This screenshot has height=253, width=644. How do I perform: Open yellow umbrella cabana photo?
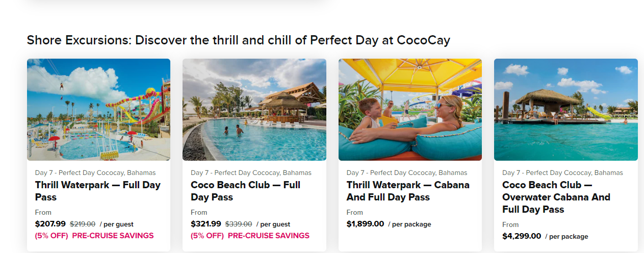[x=410, y=110]
